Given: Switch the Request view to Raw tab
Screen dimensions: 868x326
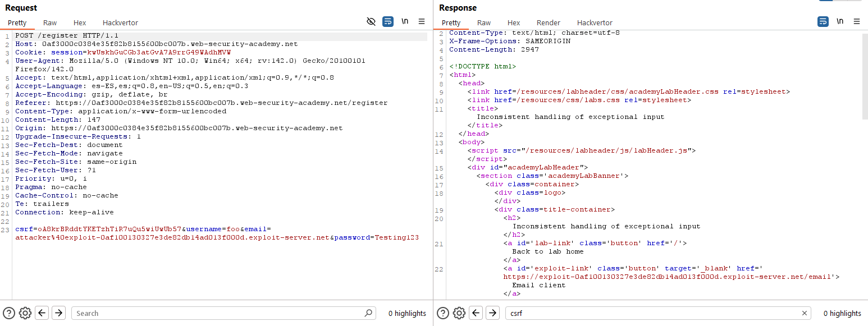Looking at the screenshot, I should click(x=50, y=23).
